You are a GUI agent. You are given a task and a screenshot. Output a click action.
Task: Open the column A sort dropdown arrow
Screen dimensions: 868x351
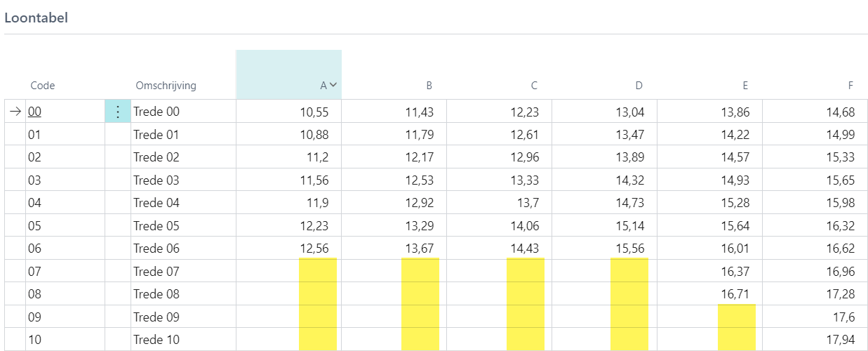[333, 85]
